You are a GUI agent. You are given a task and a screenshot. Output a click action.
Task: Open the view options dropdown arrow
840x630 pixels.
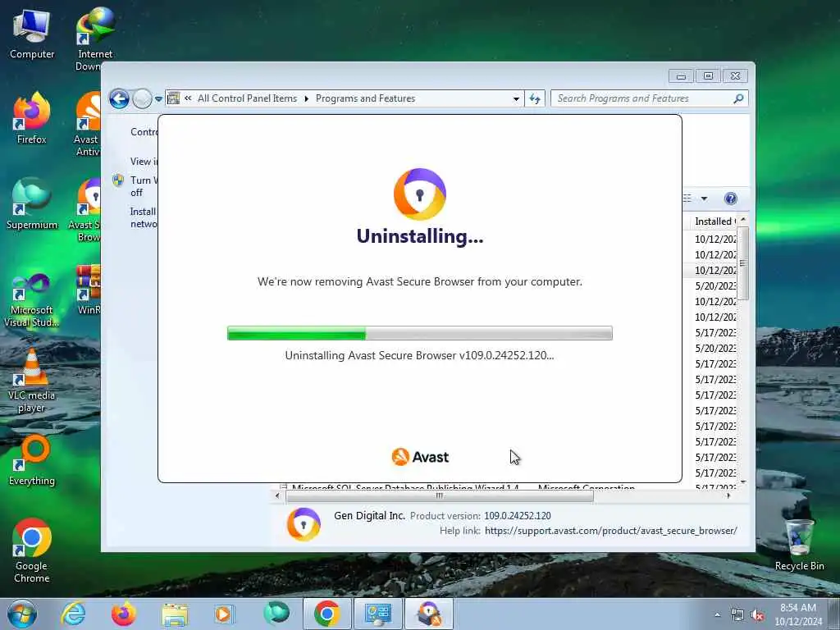point(705,199)
